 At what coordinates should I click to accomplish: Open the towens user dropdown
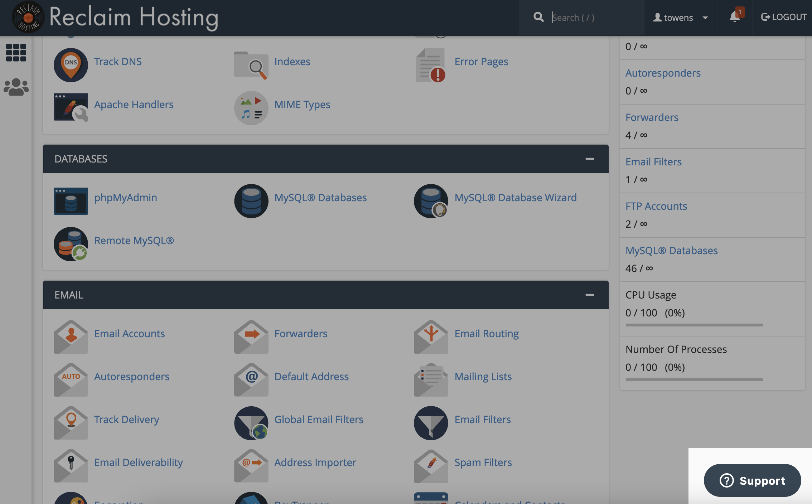point(681,18)
